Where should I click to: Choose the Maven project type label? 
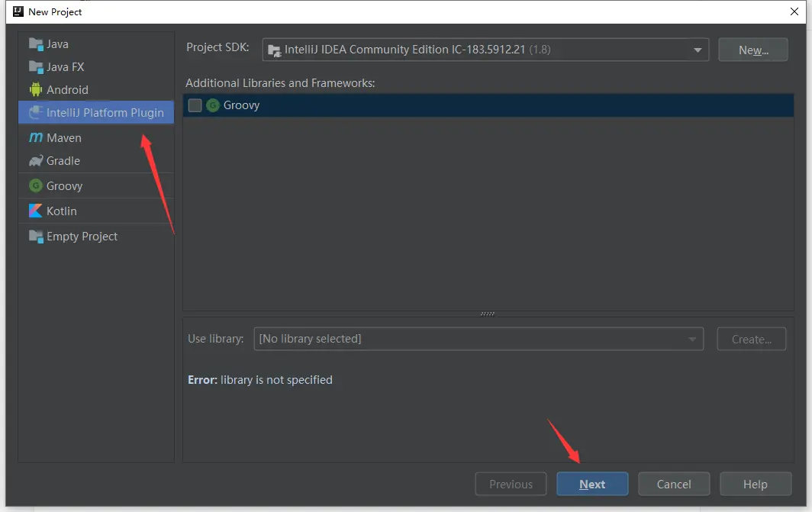[x=63, y=137]
